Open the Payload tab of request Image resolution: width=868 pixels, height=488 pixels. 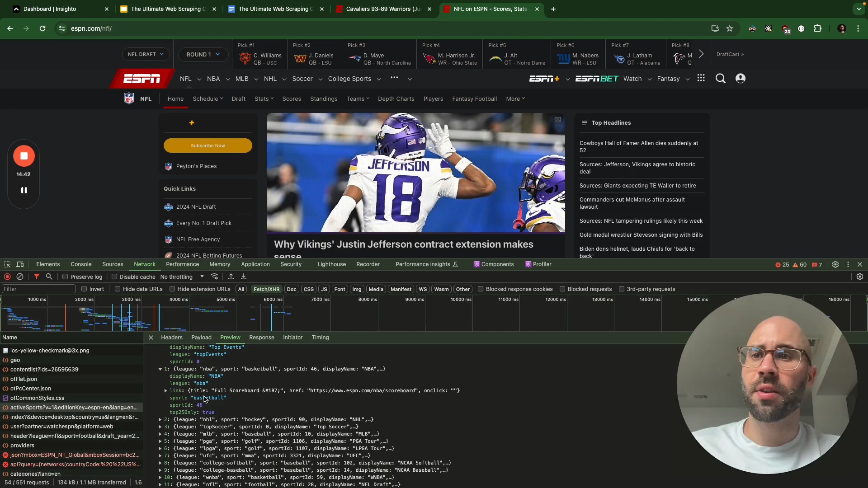(201, 338)
